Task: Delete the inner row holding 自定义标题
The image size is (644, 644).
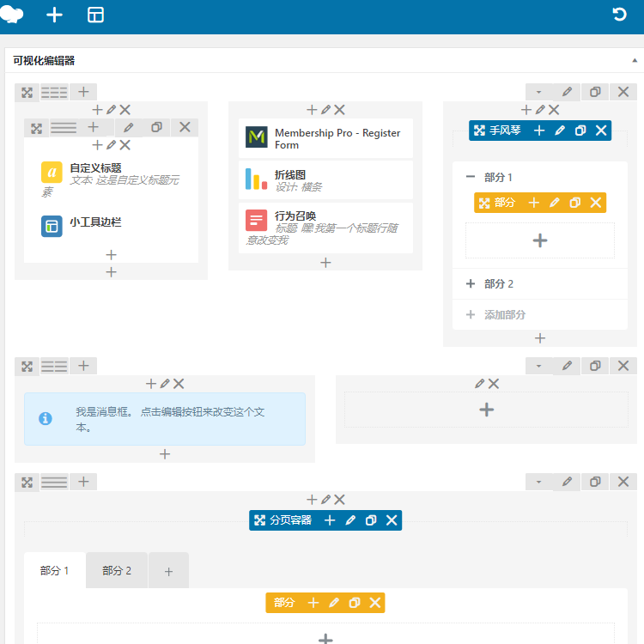Action: click(185, 128)
